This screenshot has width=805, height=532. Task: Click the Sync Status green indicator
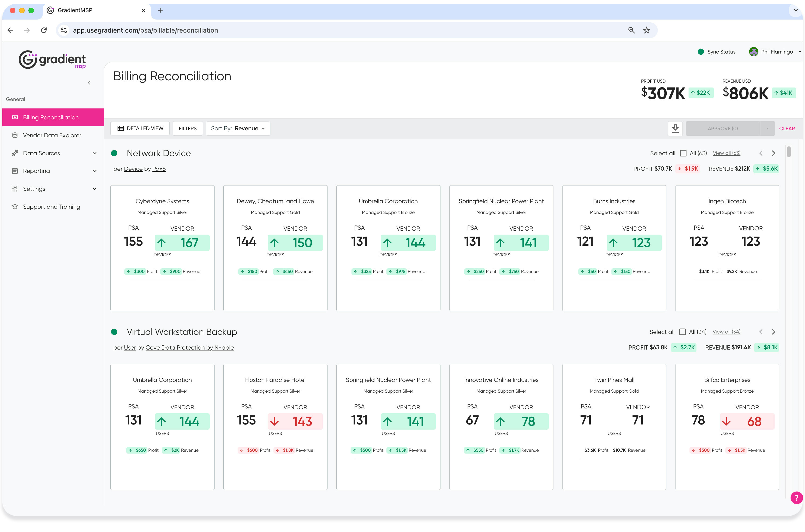point(700,52)
